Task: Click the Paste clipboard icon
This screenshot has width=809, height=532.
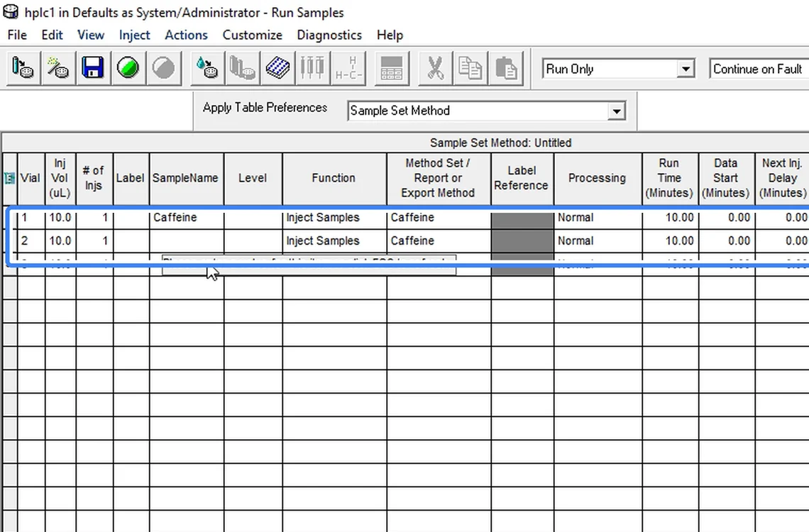Action: (x=506, y=68)
